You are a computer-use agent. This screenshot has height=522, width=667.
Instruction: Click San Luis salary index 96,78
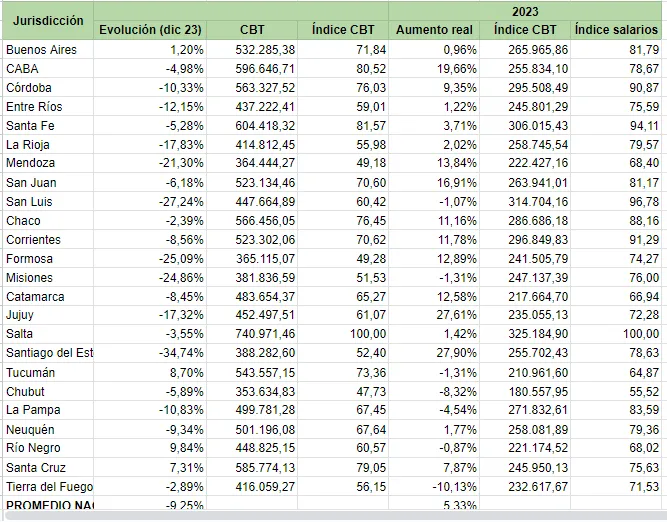pyautogui.click(x=638, y=201)
